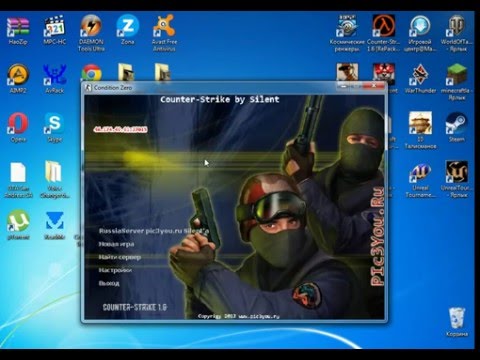Open Avast Free Antivirus icon
Screen dimensions: 480x360
coord(164,33)
